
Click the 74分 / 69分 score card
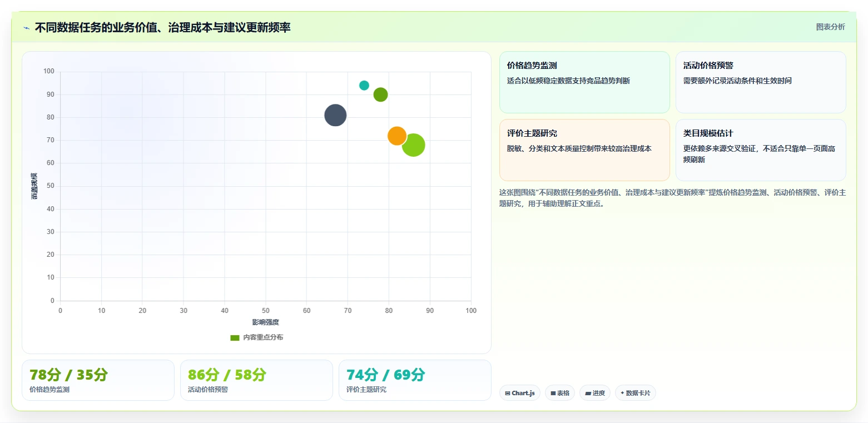415,380
